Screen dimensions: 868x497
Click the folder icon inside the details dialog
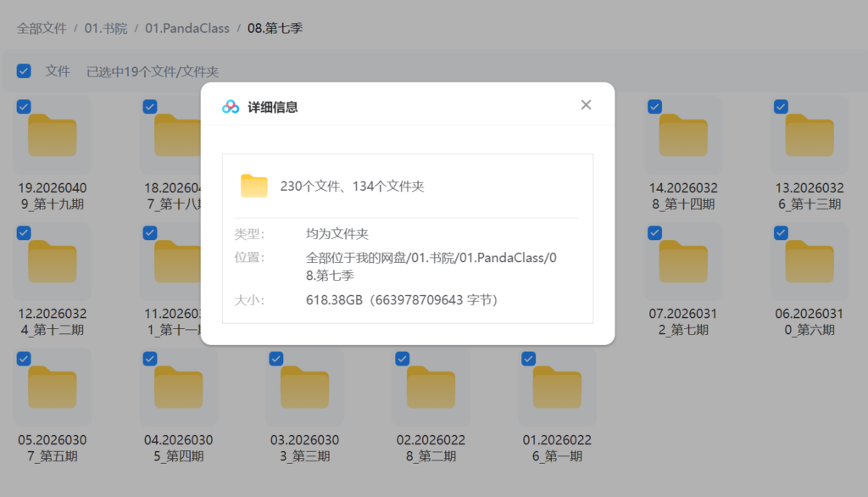254,184
